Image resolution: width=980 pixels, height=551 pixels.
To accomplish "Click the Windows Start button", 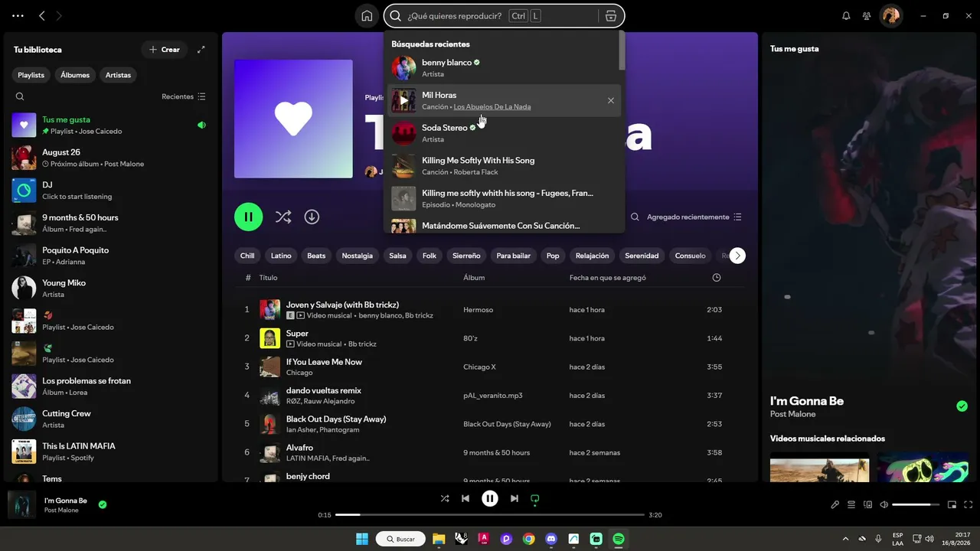I will [361, 539].
